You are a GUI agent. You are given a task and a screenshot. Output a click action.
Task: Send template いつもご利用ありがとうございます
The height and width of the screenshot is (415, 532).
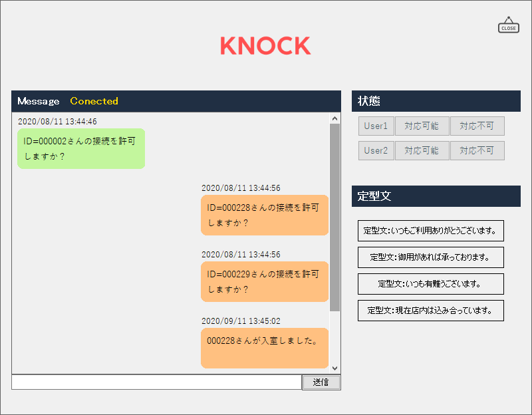pos(430,231)
